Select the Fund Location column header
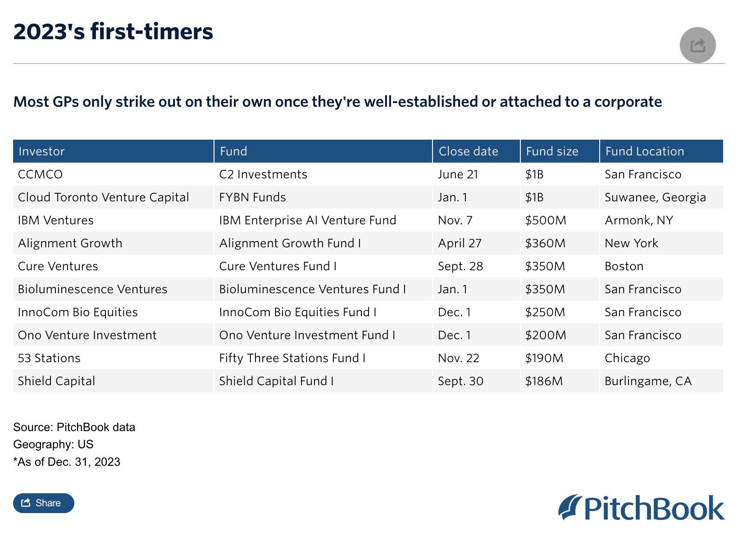756x555 pixels. click(x=645, y=151)
